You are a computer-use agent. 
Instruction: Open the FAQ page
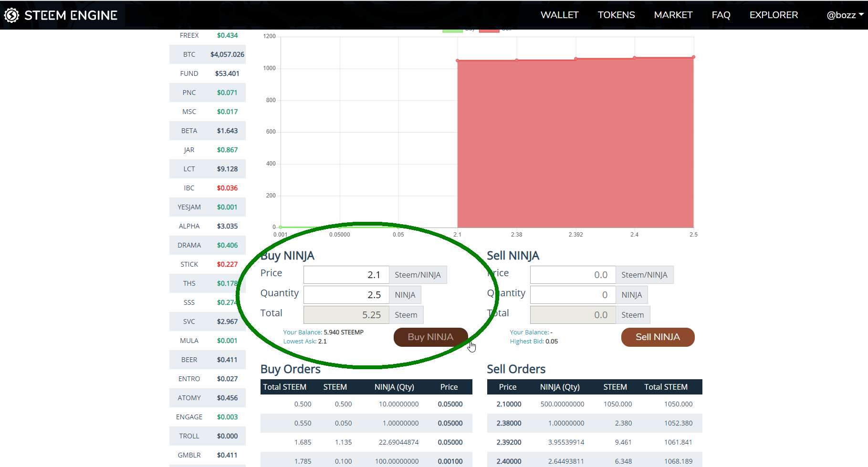coord(721,15)
